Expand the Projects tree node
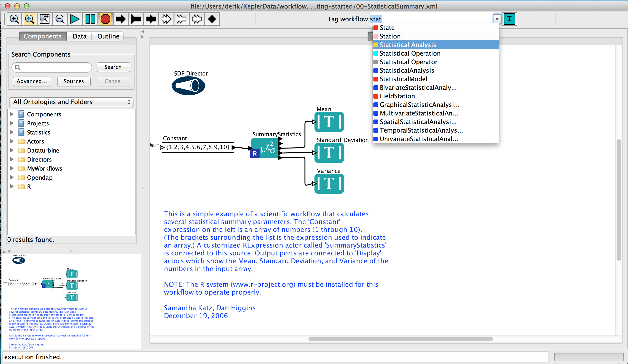 coord(12,123)
